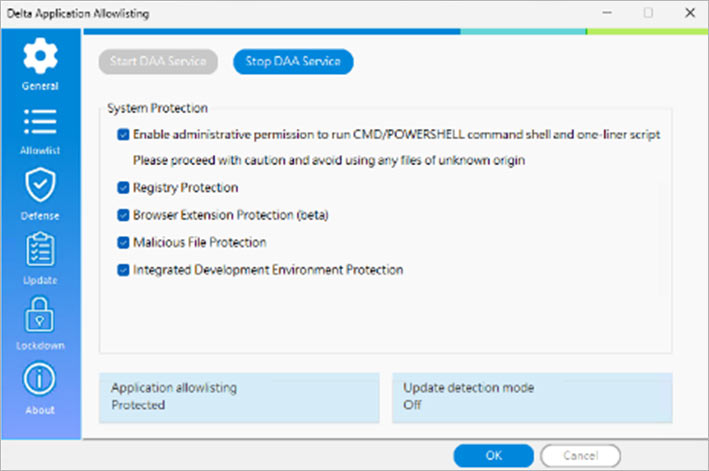Screen dimensions: 709x471
Task: Open the General settings gear icon
Action: click(40, 56)
